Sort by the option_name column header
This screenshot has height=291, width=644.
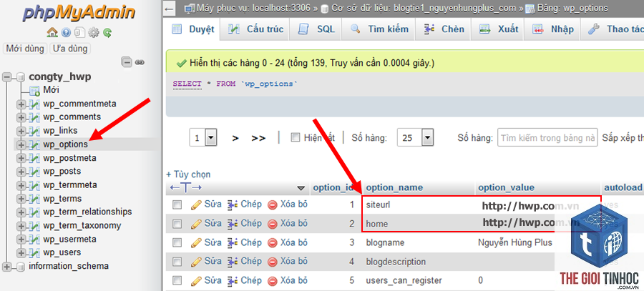pyautogui.click(x=394, y=187)
